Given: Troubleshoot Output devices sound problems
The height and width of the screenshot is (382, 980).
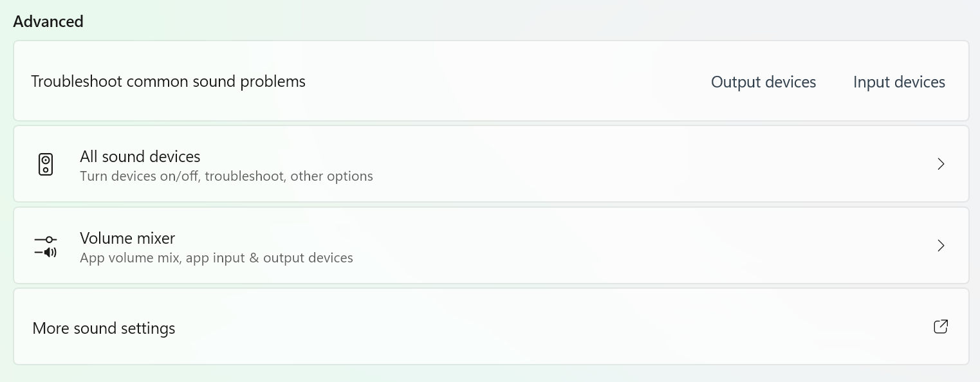Looking at the screenshot, I should (x=763, y=82).
